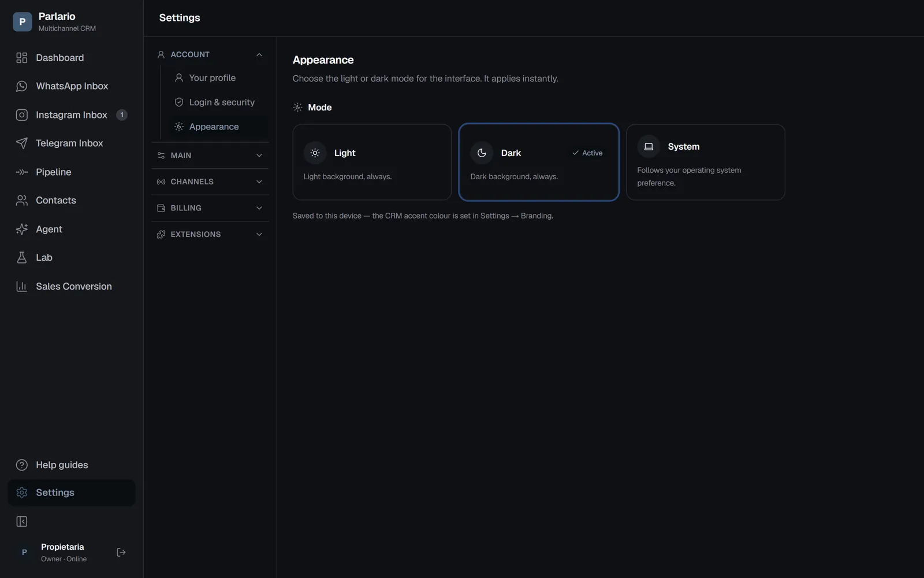
Task: Click the 'Saved to this device' note
Action: [423, 216]
